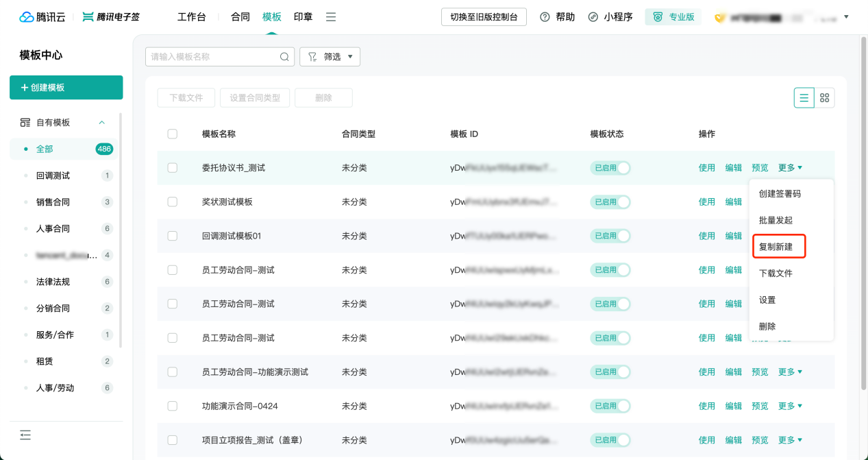The width and height of the screenshot is (868, 460).
Task: Switch to list view layout icon
Action: (x=804, y=98)
